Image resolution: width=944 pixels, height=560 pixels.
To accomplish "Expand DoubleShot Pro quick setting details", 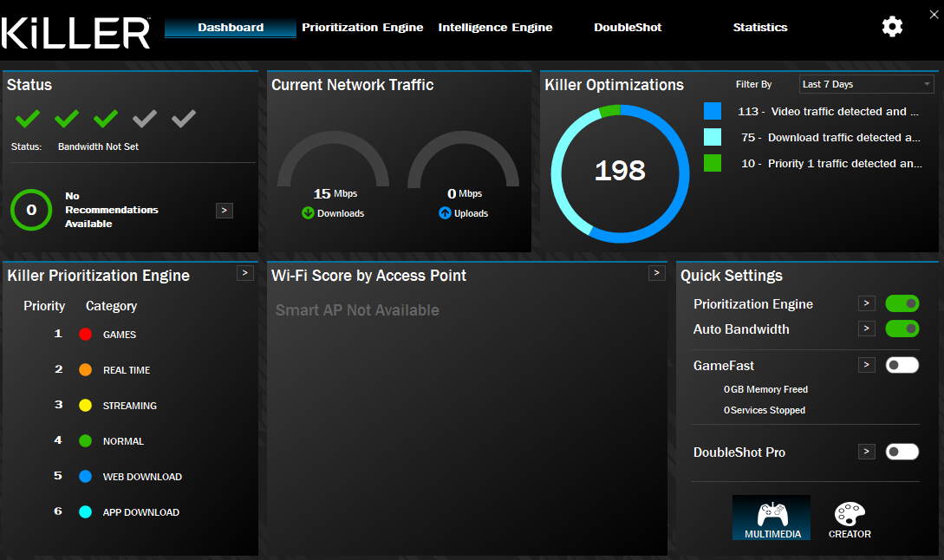I will pyautogui.click(x=866, y=451).
